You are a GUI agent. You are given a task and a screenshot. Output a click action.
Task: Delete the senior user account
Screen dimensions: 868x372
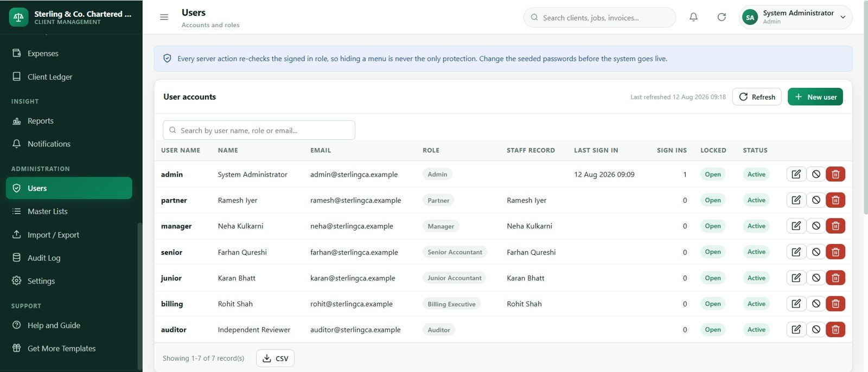click(835, 252)
